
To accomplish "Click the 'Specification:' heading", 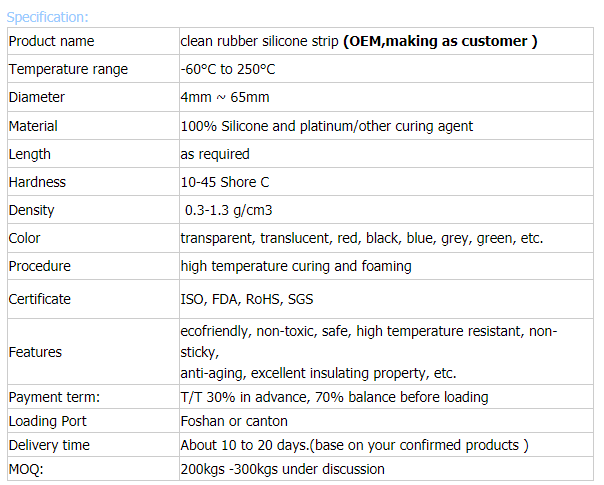I will (47, 17).
